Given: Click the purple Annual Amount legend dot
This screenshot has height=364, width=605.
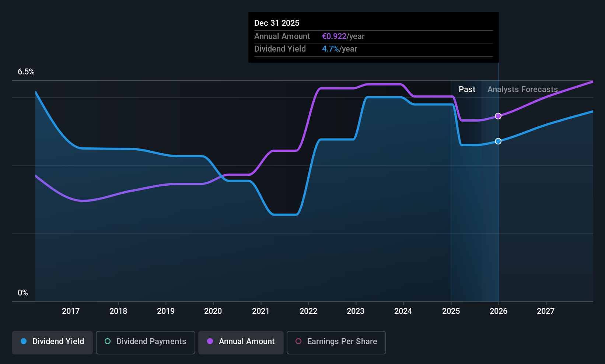Looking at the screenshot, I should [x=210, y=342].
